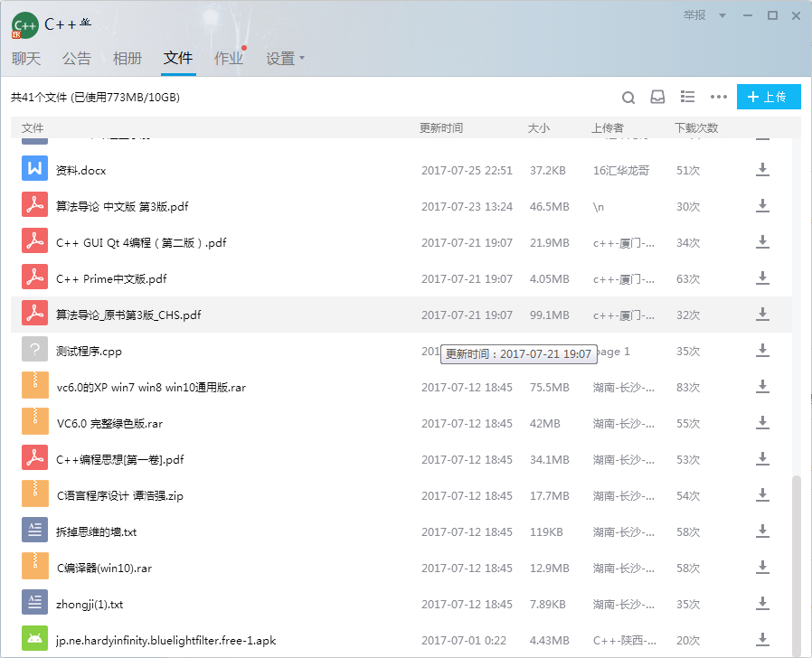Sort by the 上传者 column header
812x658 pixels.
point(608,127)
